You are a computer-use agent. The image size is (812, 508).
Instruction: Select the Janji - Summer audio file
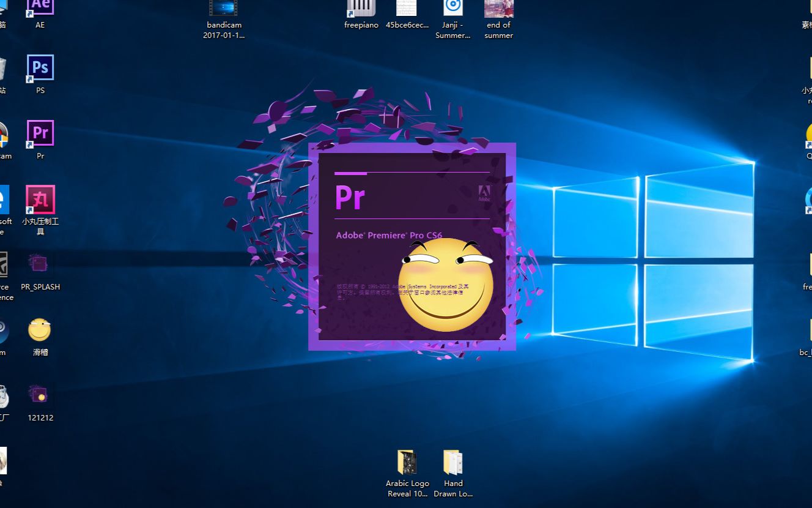453,18
